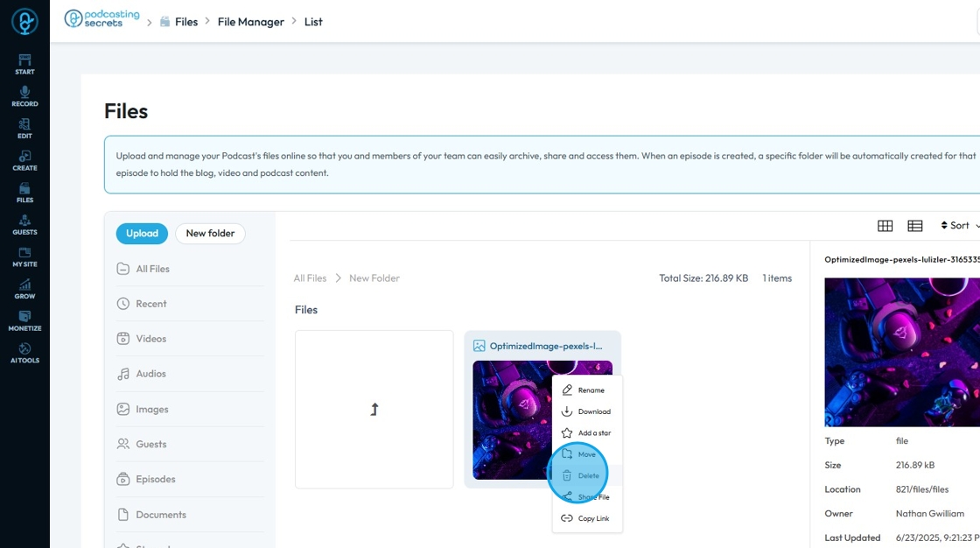Switch to list view layout
Image resolution: width=980 pixels, height=548 pixels.
915,226
